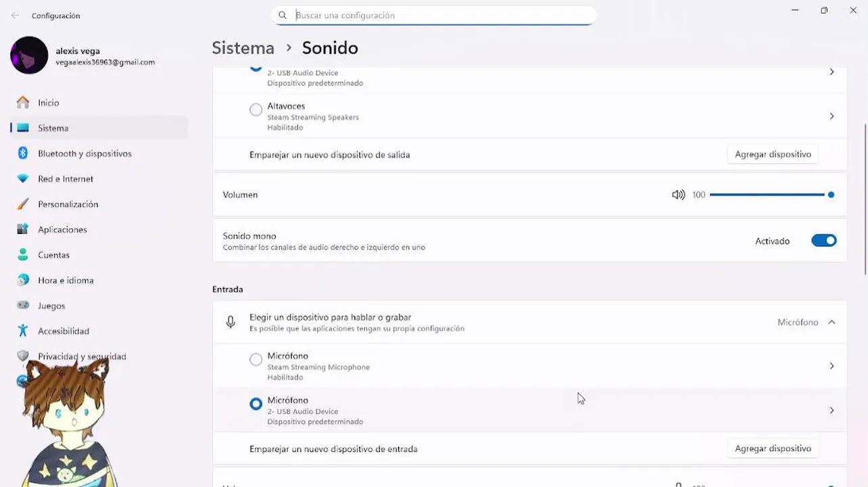Open Aplicaciones in the sidebar

pyautogui.click(x=62, y=229)
